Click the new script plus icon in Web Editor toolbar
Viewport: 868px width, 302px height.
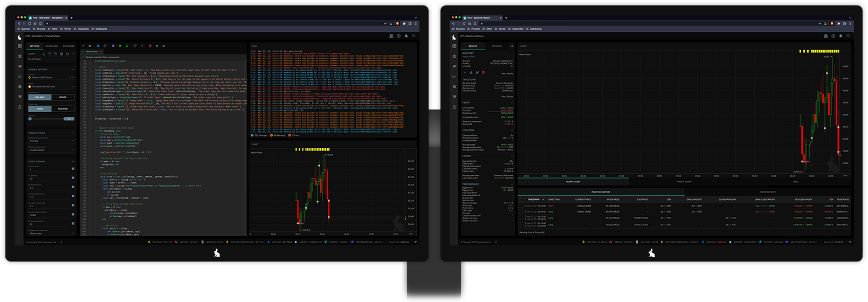click(x=84, y=46)
